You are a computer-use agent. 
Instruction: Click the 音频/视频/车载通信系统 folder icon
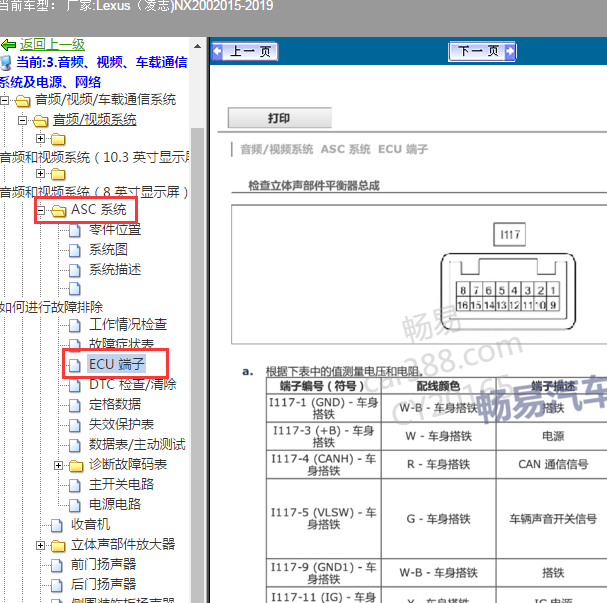coord(22,101)
